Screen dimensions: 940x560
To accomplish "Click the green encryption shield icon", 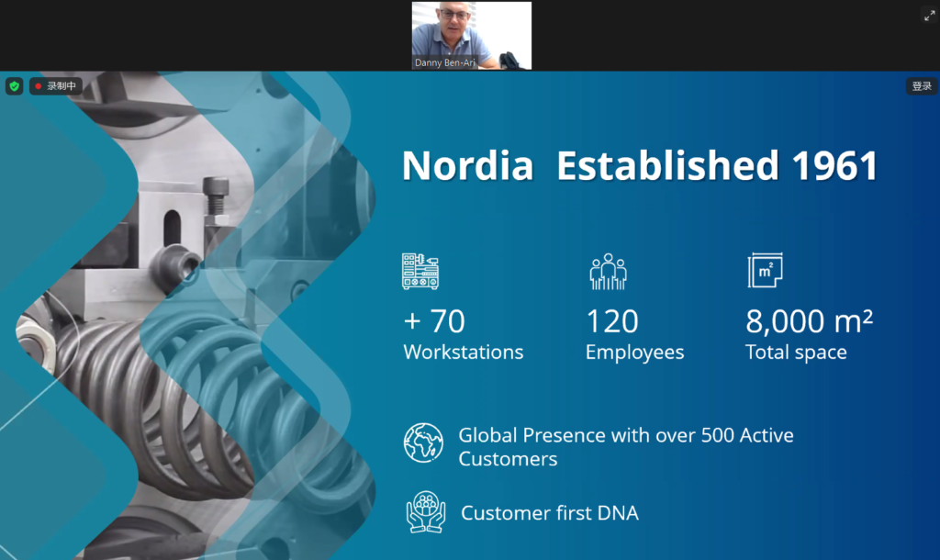I will [x=14, y=86].
